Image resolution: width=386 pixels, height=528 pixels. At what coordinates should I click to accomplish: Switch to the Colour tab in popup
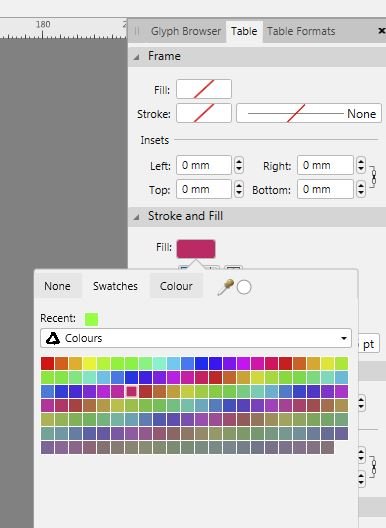176,286
